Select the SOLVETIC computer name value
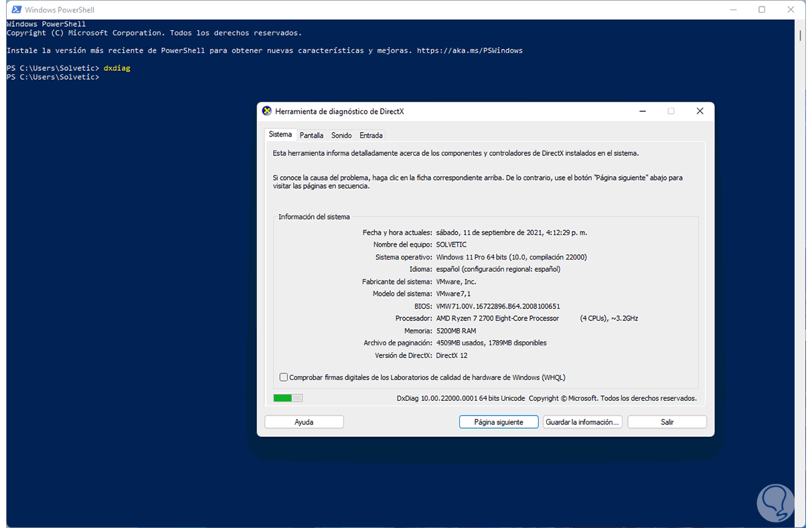This screenshot has height=528, width=812. tap(451, 245)
